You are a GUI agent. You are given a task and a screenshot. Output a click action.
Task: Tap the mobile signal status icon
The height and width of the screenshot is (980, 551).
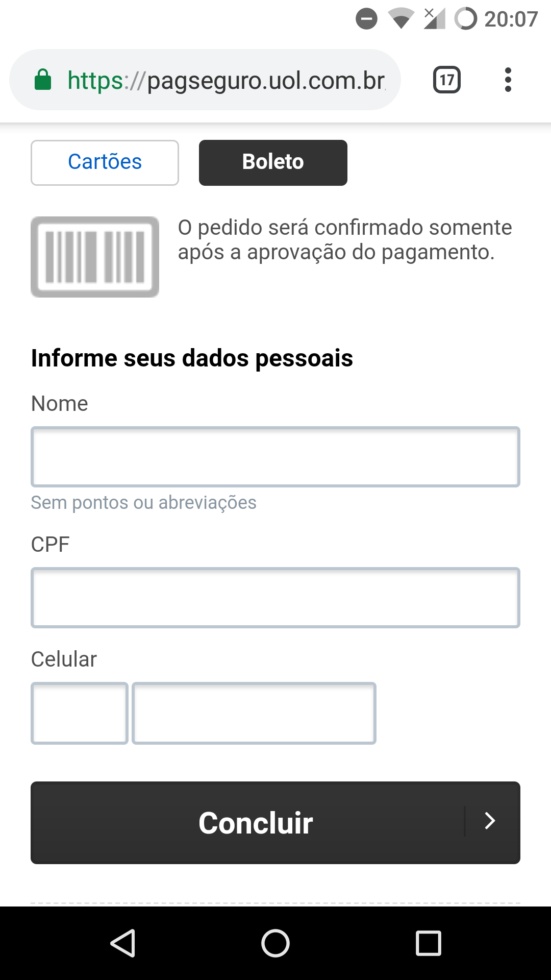tap(434, 19)
